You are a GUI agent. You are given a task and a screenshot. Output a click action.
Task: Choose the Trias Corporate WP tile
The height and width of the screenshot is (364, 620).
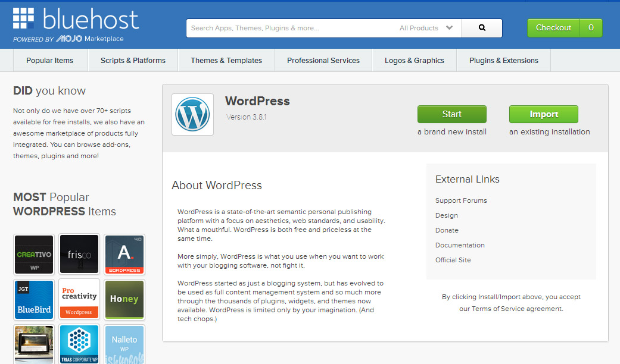pos(79,344)
